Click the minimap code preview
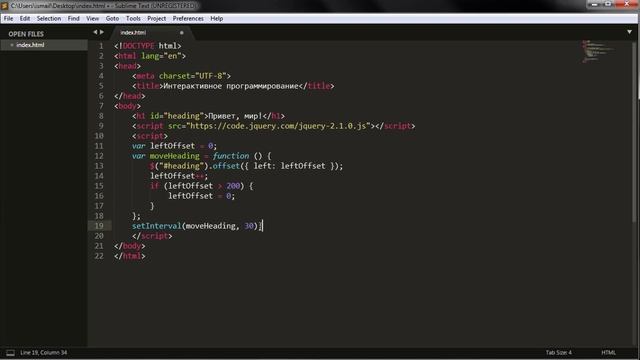This screenshot has height=360, width=640. coord(598,51)
